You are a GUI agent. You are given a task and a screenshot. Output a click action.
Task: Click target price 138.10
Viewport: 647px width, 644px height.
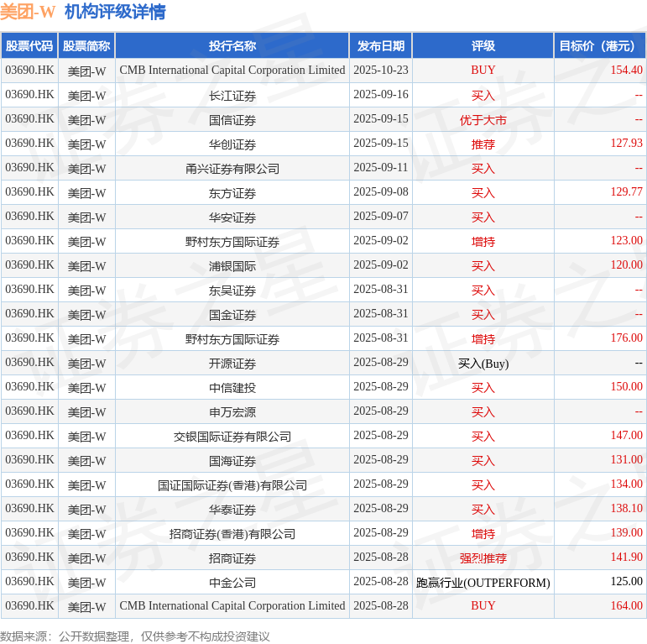[626, 508]
